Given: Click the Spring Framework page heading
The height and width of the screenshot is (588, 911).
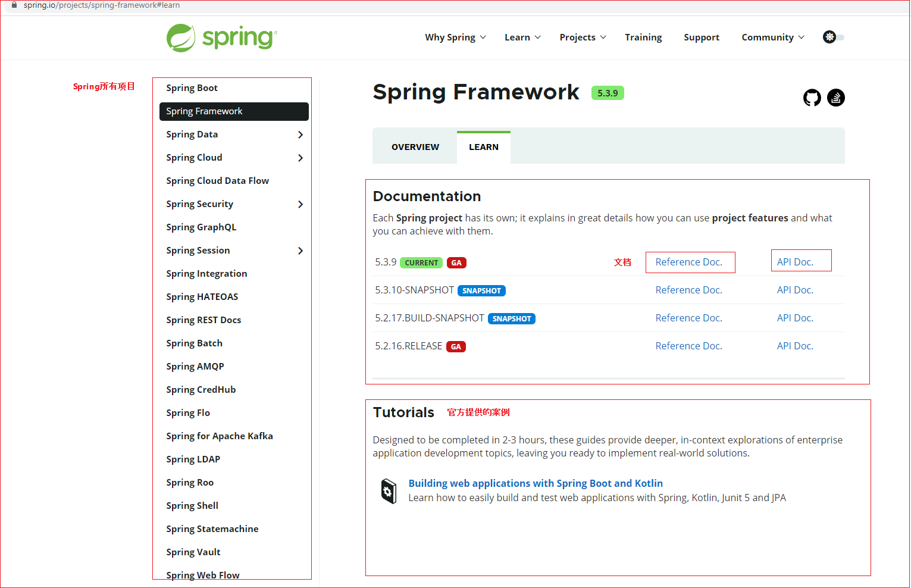Looking at the screenshot, I should tap(476, 92).
